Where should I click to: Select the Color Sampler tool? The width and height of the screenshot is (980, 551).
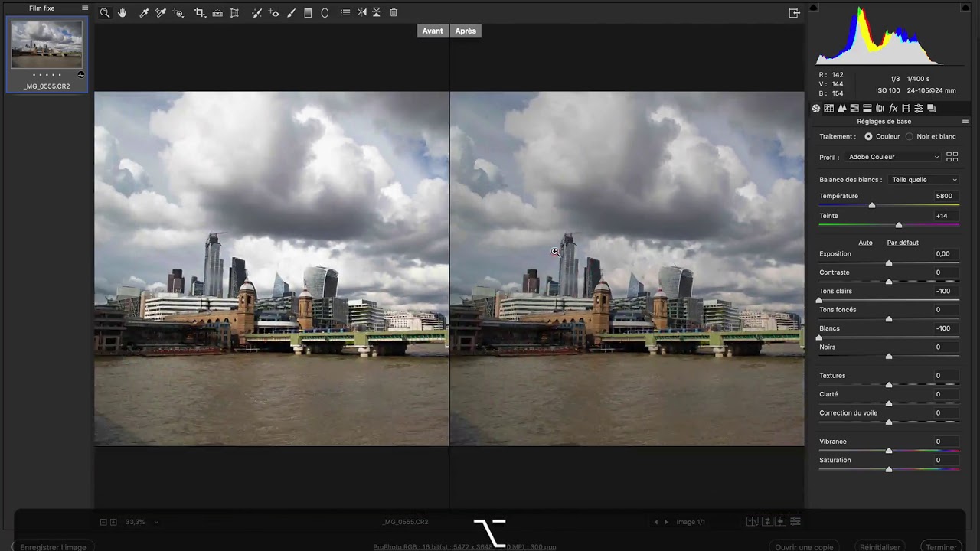click(x=161, y=13)
